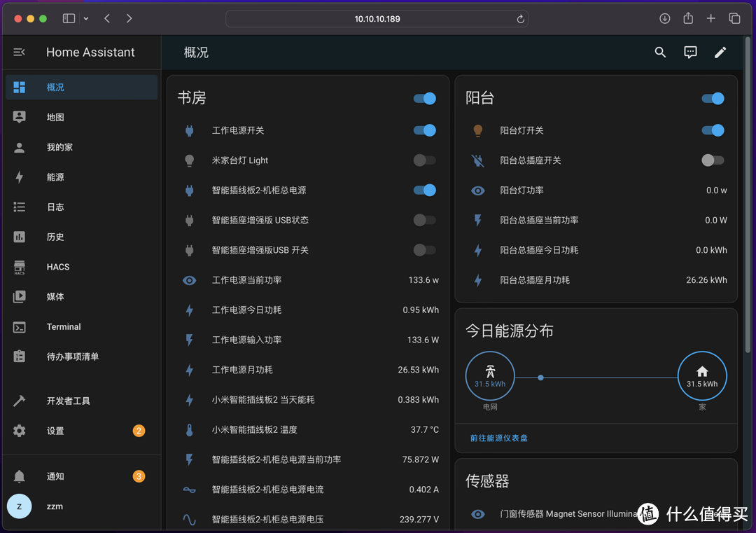Open the 媒体 media browser icon
Viewport: 756px width, 533px height.
19,296
